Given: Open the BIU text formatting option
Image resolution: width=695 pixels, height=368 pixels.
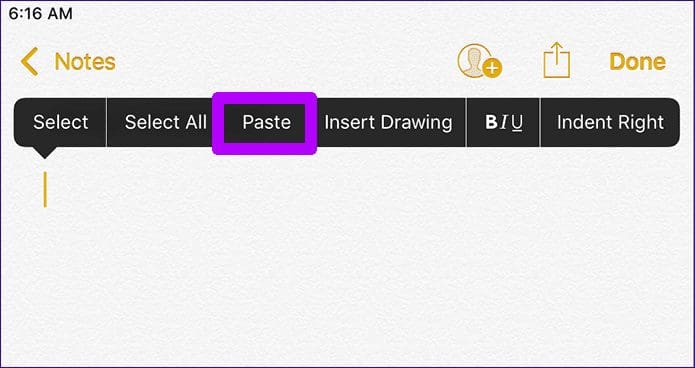Looking at the screenshot, I should tap(504, 123).
